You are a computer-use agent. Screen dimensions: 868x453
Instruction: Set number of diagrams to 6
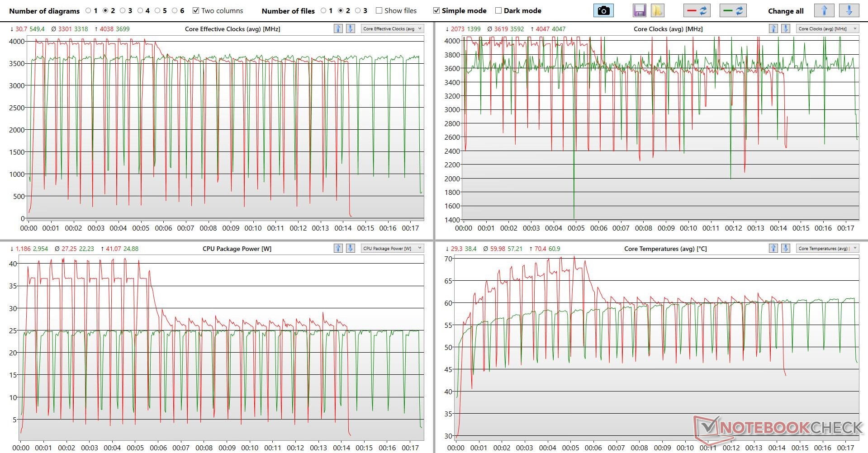point(175,10)
